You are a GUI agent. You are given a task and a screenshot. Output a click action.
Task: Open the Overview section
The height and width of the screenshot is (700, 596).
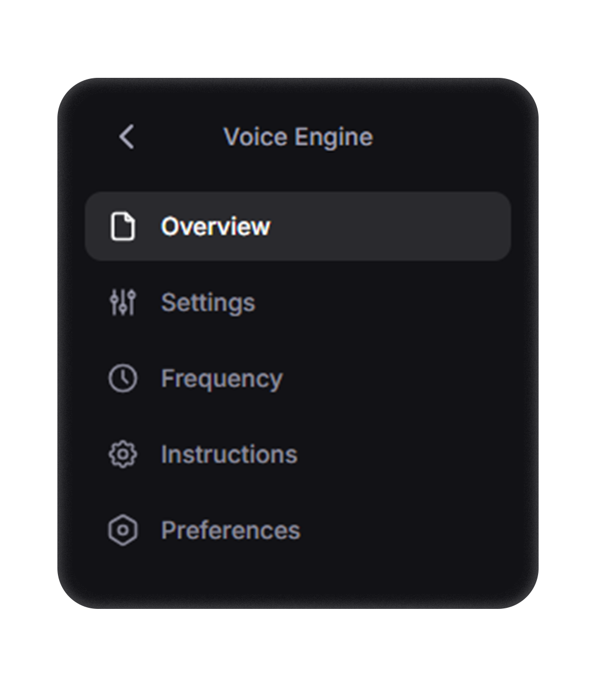click(215, 226)
